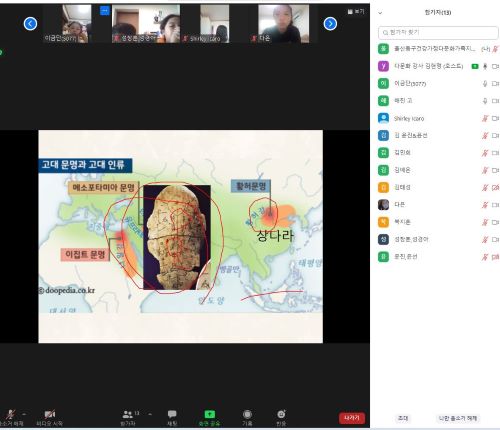Click the muted mic icon for Shirley Icaro
The image size is (500, 430).
(x=485, y=118)
